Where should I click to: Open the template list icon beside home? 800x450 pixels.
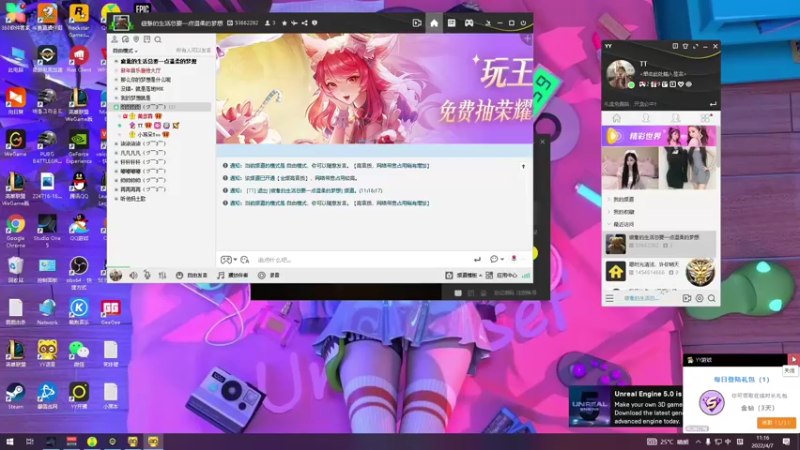point(452,23)
